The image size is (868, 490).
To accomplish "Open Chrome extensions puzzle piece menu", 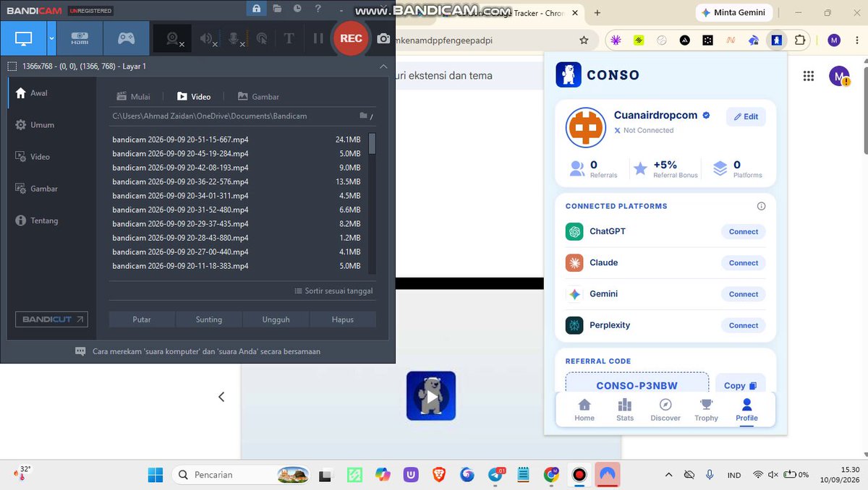I will point(800,40).
